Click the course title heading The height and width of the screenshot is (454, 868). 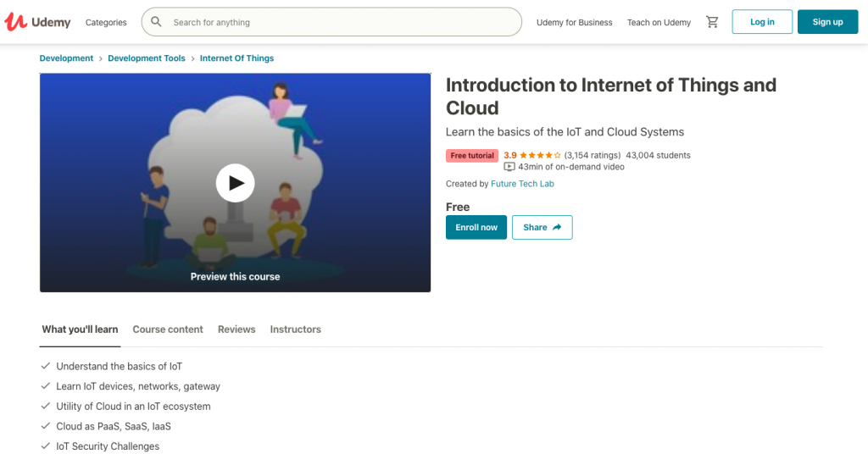tap(611, 97)
